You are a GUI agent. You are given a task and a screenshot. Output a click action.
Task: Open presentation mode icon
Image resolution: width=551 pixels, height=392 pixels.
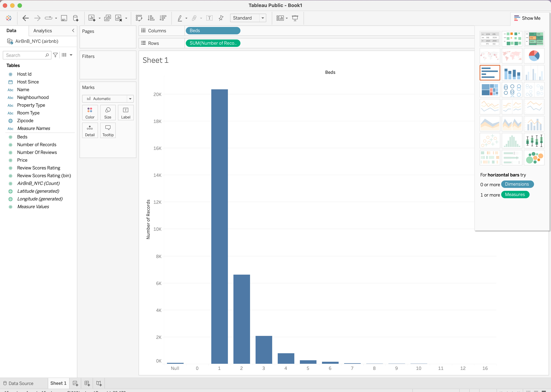pyautogui.click(x=295, y=18)
